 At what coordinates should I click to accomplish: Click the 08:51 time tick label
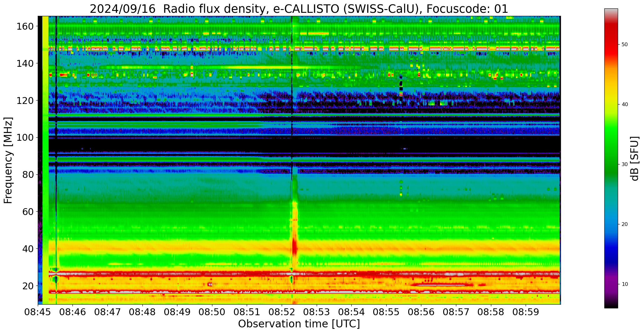pyautogui.click(x=247, y=312)
